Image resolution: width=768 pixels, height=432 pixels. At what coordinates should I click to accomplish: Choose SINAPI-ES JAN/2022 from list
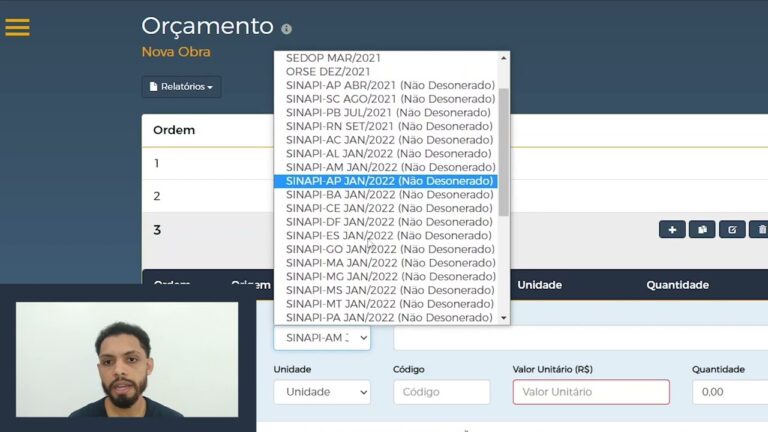(x=388, y=236)
